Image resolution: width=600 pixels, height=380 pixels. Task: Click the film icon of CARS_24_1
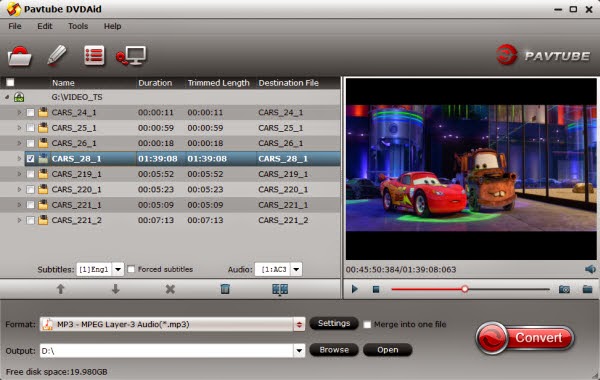(x=43, y=113)
